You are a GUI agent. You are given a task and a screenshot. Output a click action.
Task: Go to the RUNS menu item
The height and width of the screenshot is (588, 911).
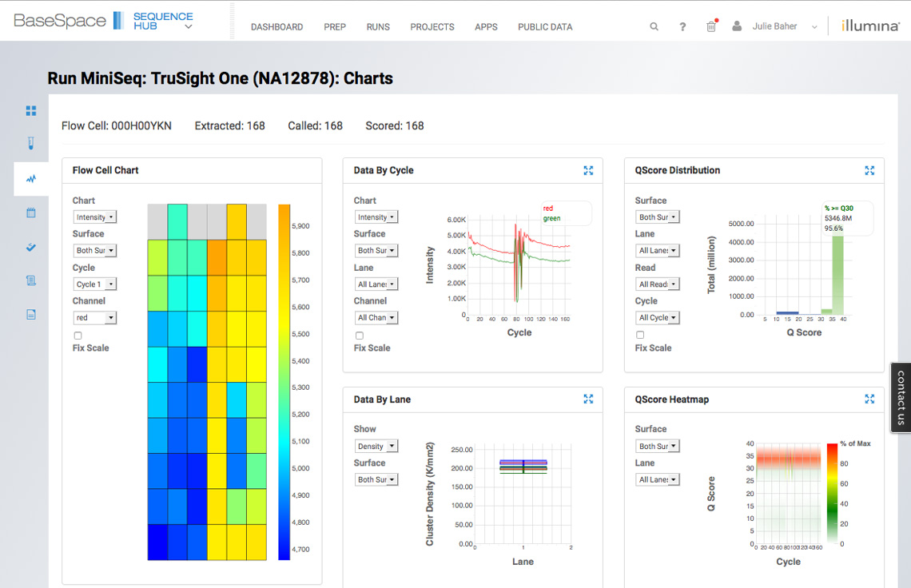coord(378,26)
